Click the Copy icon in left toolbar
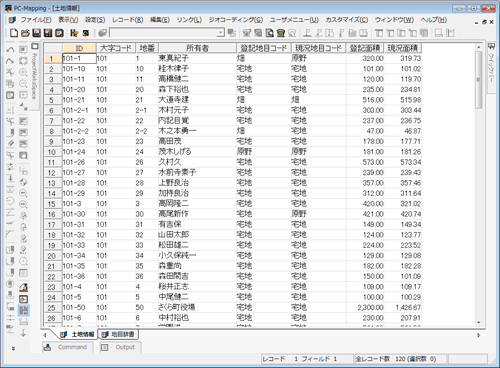The width and height of the screenshot is (500, 368). [10, 84]
